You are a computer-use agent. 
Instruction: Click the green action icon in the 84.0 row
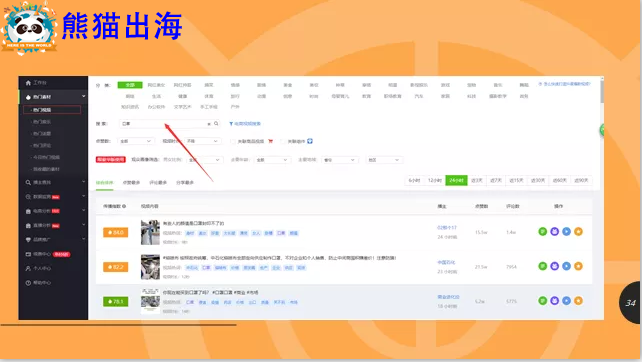[543, 231]
